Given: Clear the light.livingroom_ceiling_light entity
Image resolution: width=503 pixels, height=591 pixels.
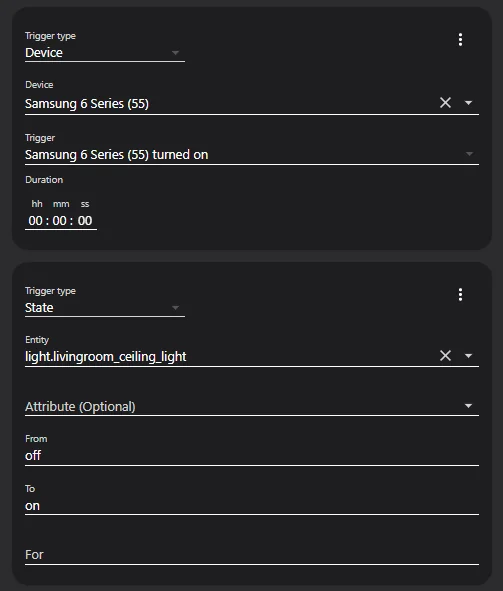Looking at the screenshot, I should coord(445,355).
